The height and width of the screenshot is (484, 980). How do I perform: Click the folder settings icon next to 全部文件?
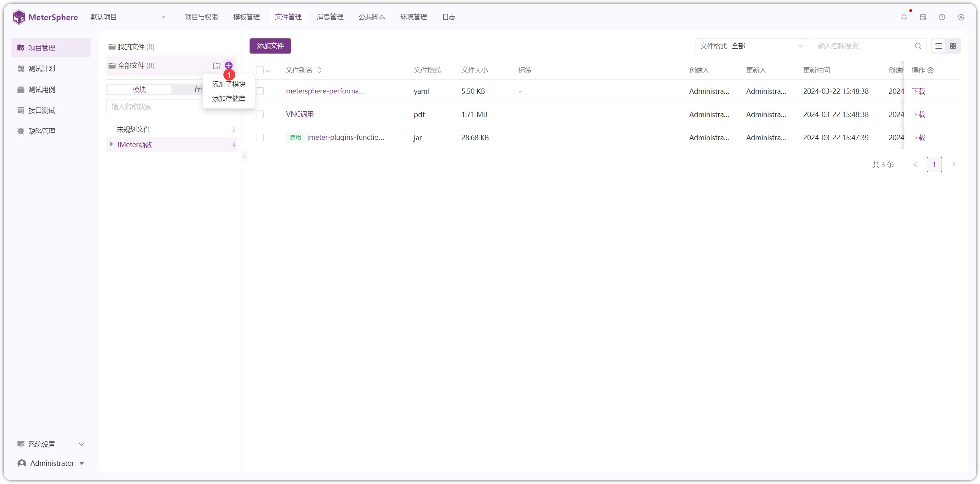pos(217,65)
